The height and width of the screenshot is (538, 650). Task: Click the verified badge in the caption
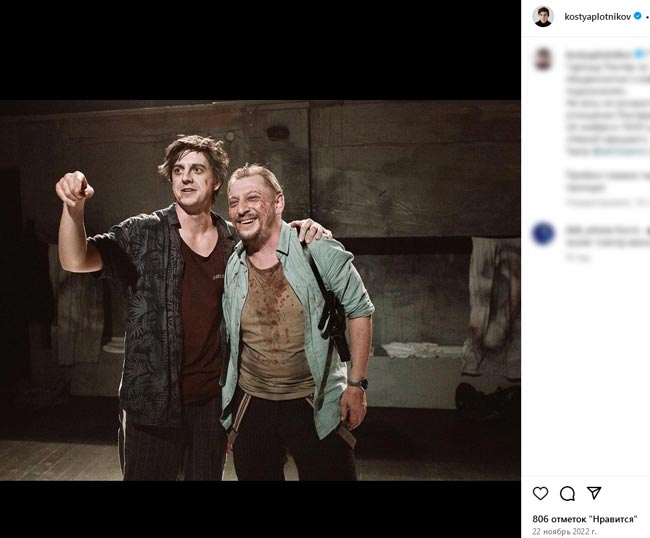pos(637,53)
